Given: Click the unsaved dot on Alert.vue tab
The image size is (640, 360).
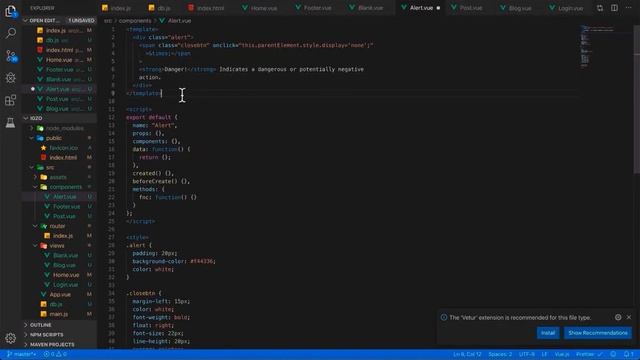Looking at the screenshot, I should (438, 8).
